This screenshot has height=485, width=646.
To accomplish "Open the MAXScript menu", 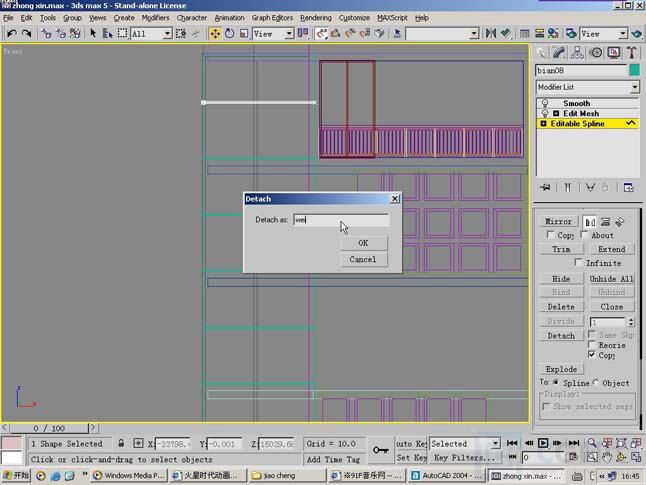I will click(x=392, y=18).
